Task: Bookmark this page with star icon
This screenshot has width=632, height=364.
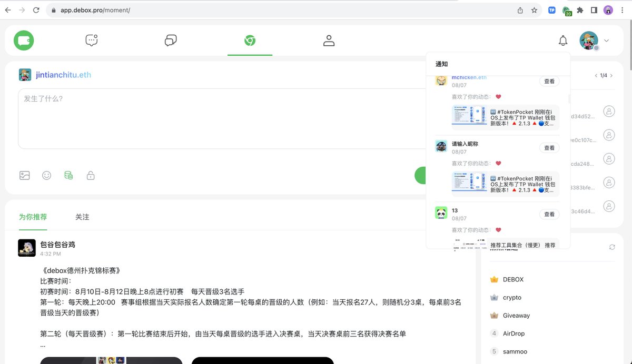Action: (534, 10)
